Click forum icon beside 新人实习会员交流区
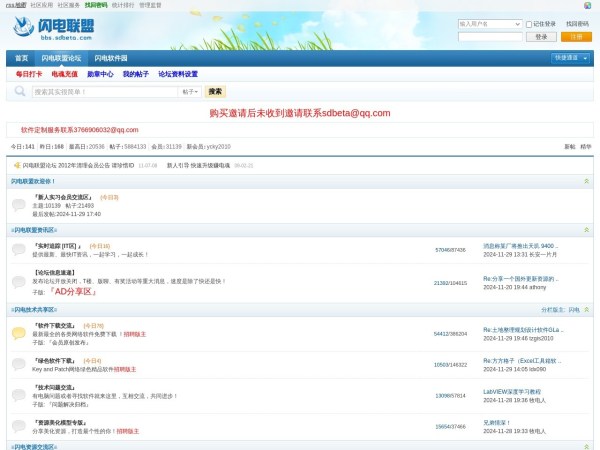 tap(19, 205)
